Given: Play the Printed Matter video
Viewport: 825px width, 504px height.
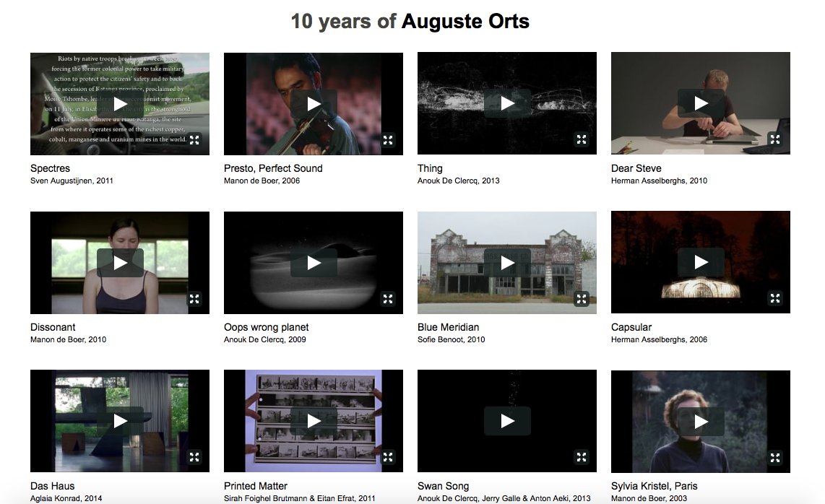Looking at the screenshot, I should pyautogui.click(x=314, y=421).
